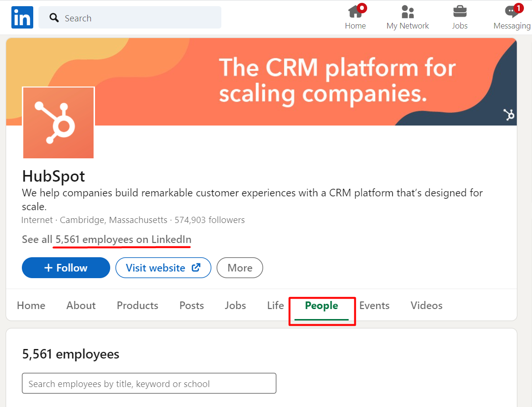
Task: Click the LinkedIn logo icon
Action: [x=22, y=17]
